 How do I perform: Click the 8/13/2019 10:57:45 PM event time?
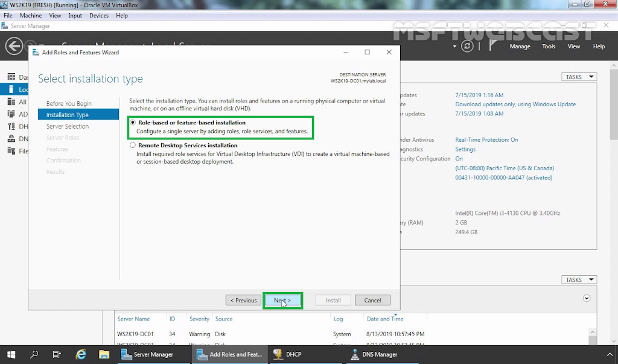(395, 334)
